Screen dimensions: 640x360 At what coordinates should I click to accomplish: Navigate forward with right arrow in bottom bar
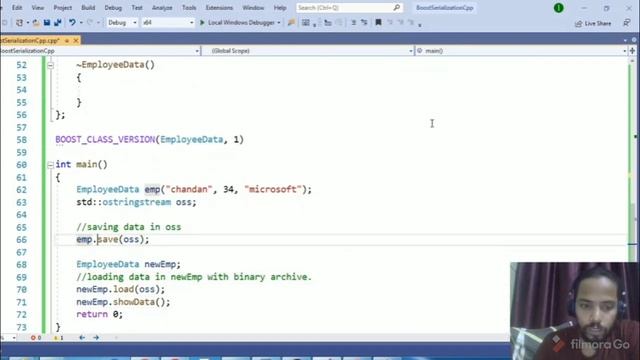point(96,338)
